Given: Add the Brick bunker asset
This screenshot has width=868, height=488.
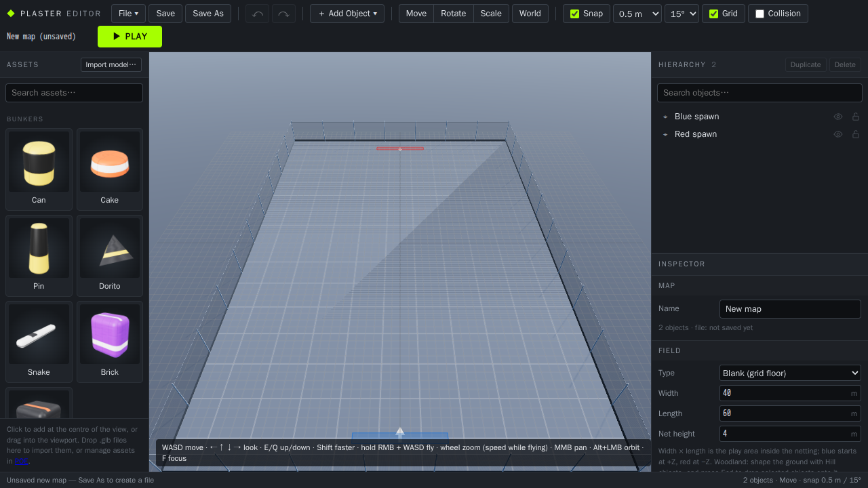Looking at the screenshot, I should (110, 342).
